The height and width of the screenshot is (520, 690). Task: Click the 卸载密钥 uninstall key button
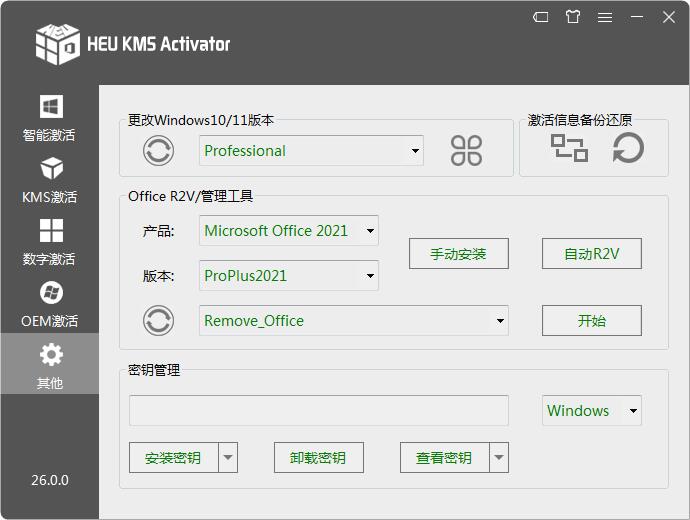click(x=319, y=458)
